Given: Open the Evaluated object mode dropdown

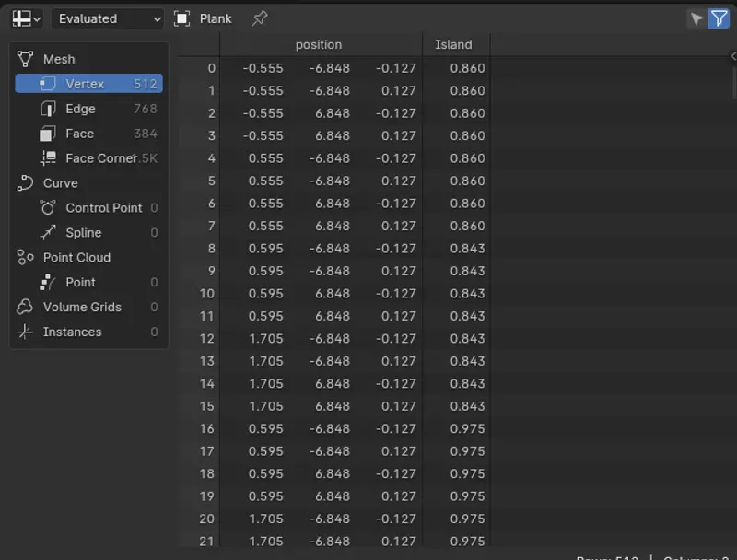Looking at the screenshot, I should 107,18.
